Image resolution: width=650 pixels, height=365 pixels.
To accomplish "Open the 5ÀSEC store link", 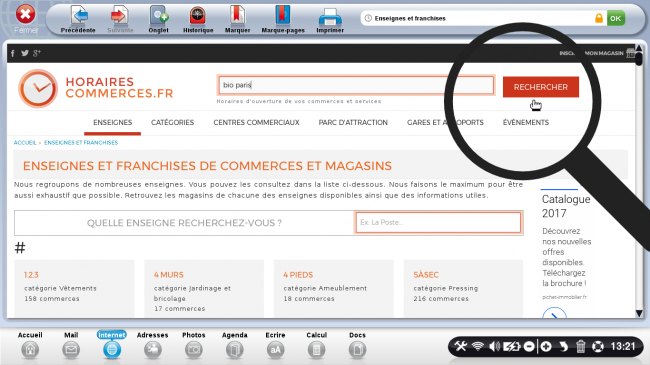I will (x=426, y=275).
